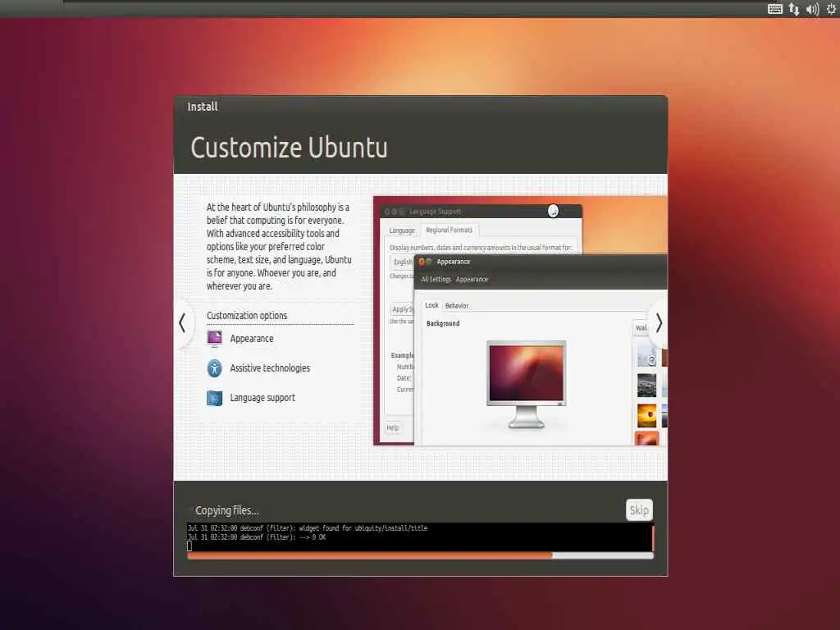Click the Help button in Language Support
The image size is (840, 630).
[x=393, y=427]
